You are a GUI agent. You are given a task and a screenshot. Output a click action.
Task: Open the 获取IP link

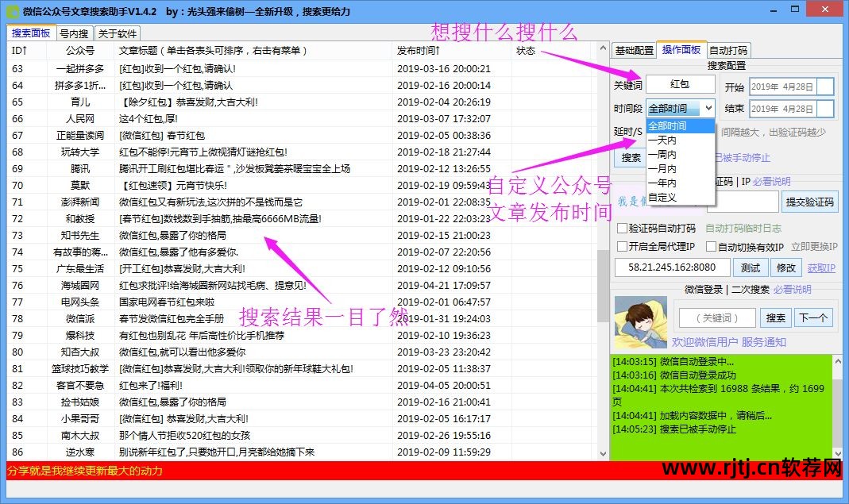(821, 268)
